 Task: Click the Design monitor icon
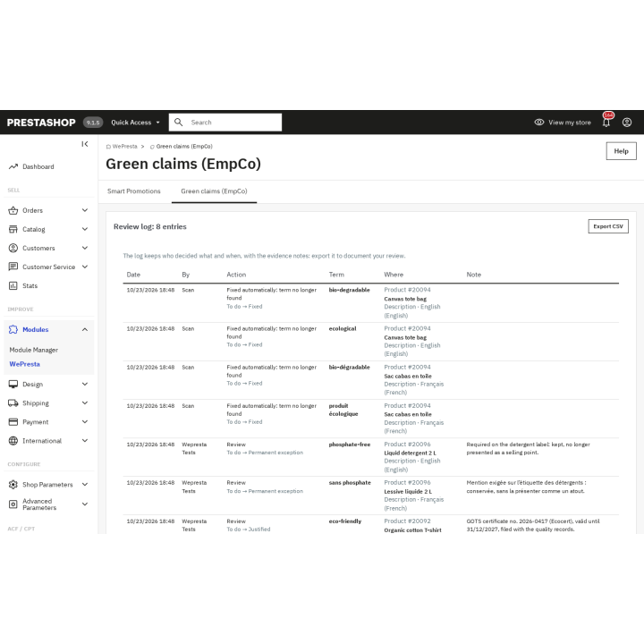click(x=13, y=385)
